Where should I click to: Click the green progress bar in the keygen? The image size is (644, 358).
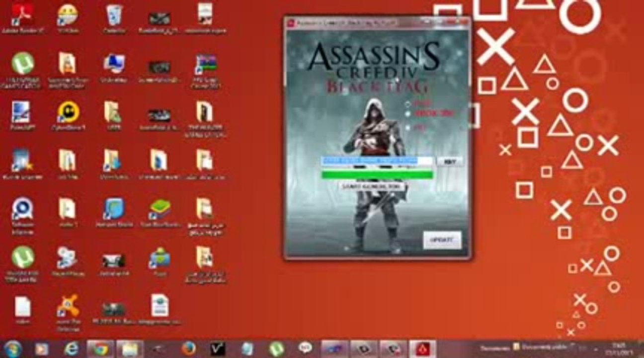(x=376, y=175)
